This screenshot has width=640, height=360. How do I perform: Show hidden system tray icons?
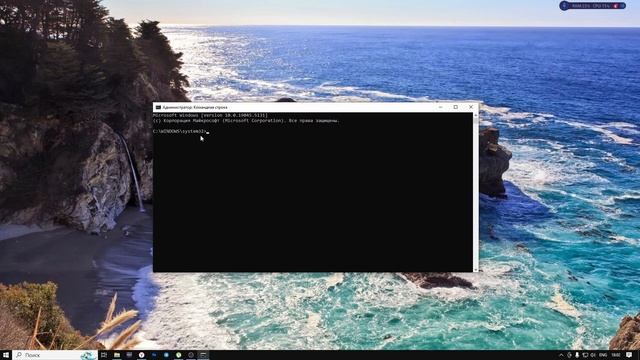point(561,355)
